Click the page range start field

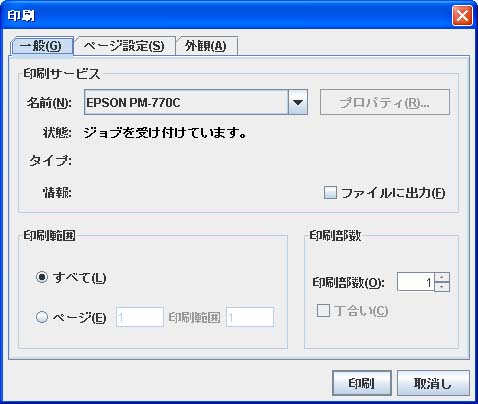tap(140, 317)
